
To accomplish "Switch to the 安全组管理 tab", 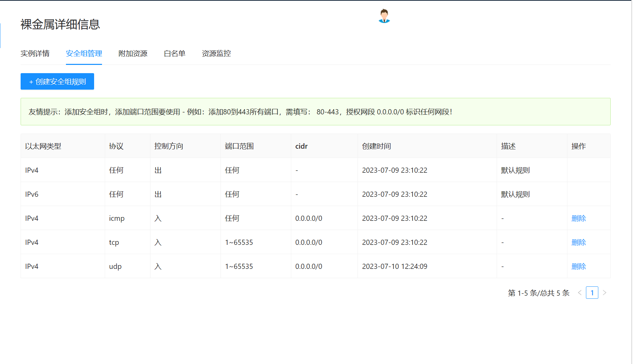I will 84,54.
